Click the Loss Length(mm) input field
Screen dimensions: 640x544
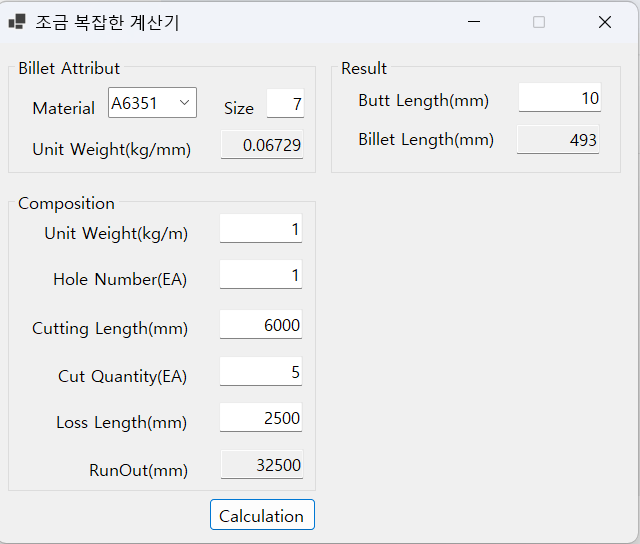[261, 417]
